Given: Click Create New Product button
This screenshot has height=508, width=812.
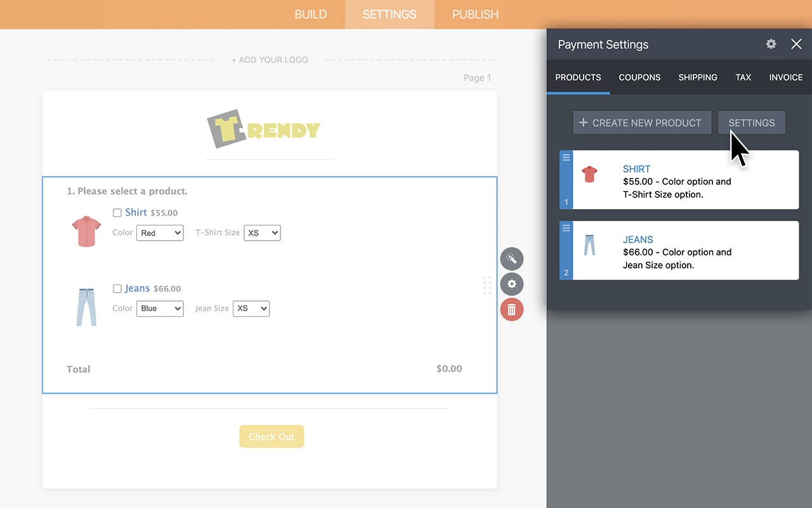Looking at the screenshot, I should (641, 123).
